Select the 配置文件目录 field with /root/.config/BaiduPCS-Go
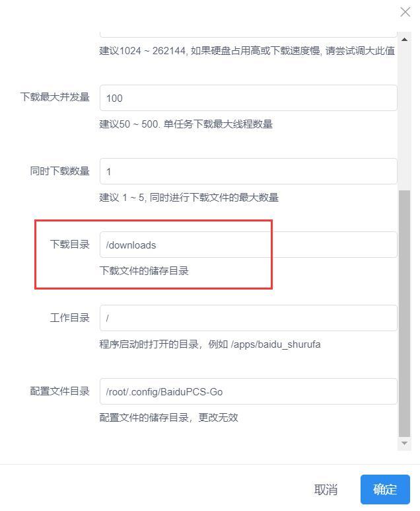Screen dimensions: 420x511 click(x=248, y=391)
